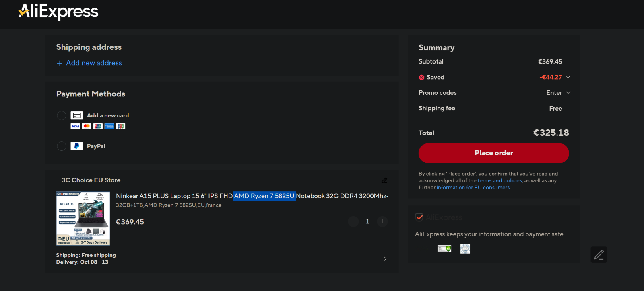Click the quantity value 1

click(x=367, y=221)
